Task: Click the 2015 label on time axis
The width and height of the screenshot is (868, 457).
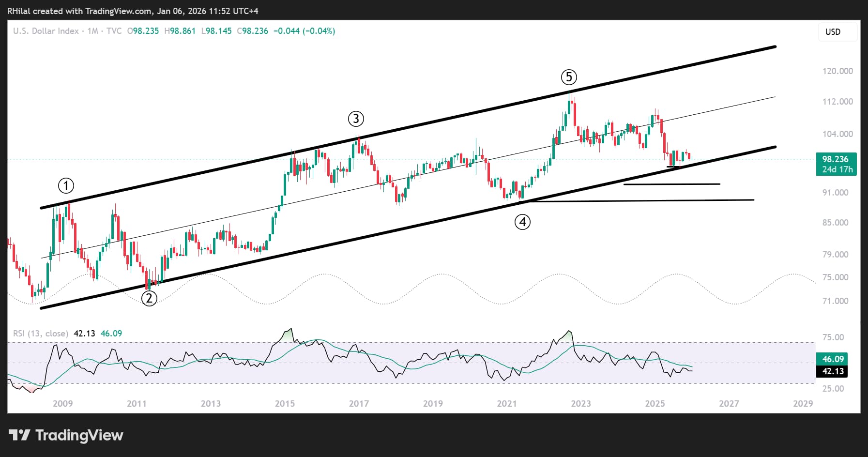Action: [285, 403]
